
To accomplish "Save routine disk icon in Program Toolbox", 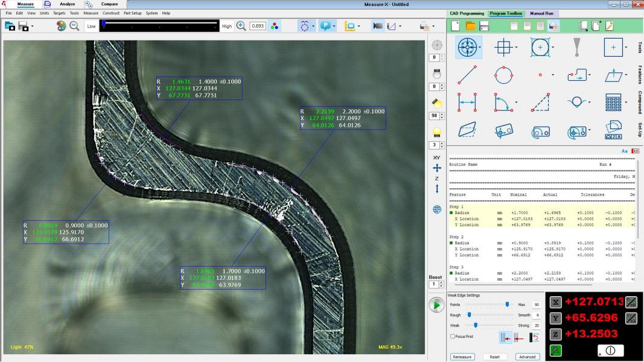I will pos(484,26).
